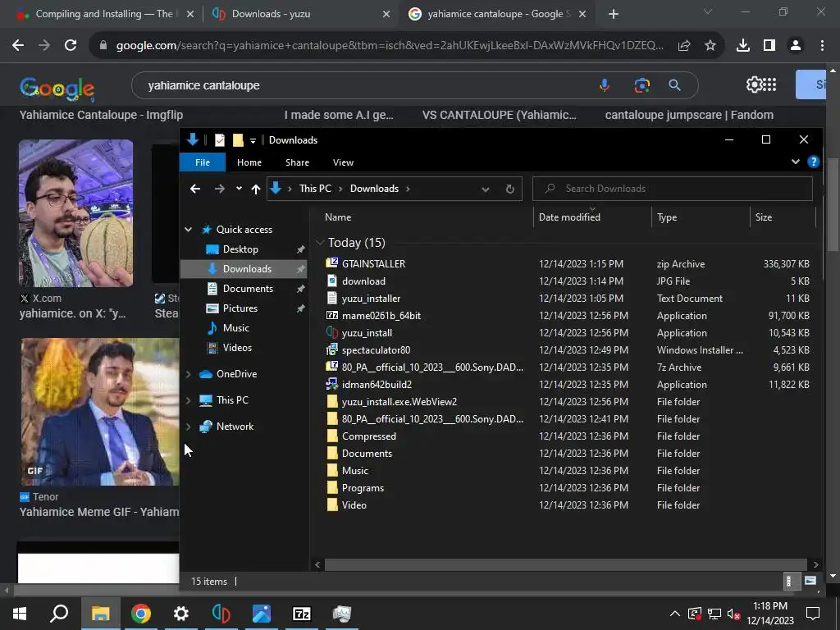Screen dimensions: 840x630
Task: Open Google quick settings gear
Action: tap(754, 84)
